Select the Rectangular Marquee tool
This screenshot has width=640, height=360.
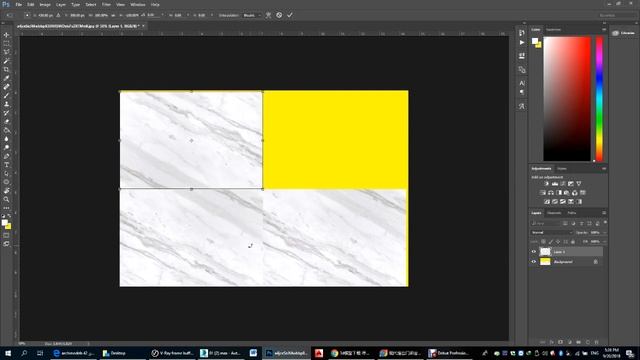(x=6, y=44)
